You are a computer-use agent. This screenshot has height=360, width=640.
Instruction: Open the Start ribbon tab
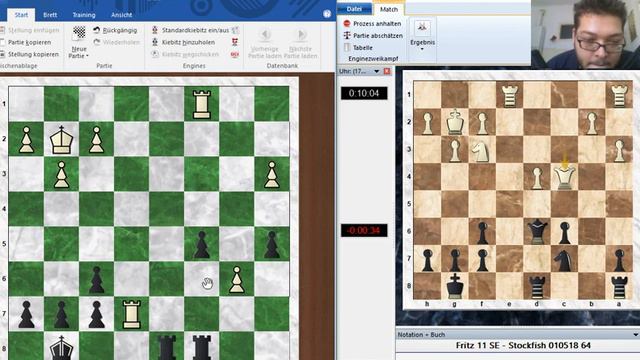coord(21,15)
